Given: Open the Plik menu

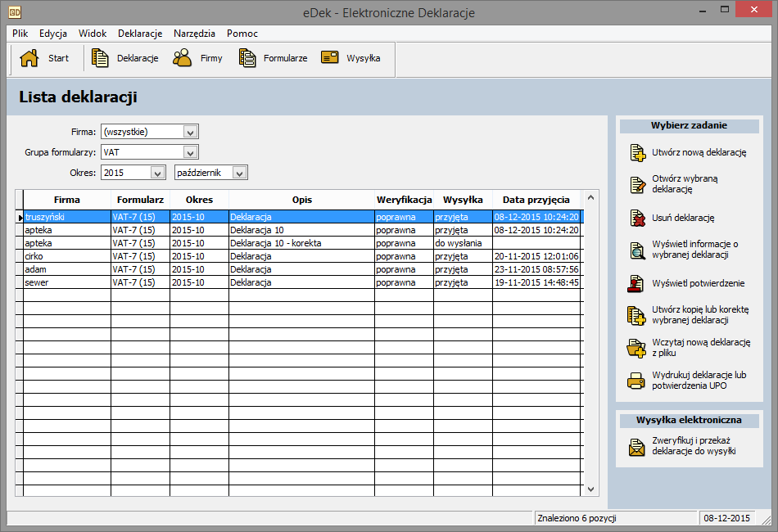Looking at the screenshot, I should [20, 34].
